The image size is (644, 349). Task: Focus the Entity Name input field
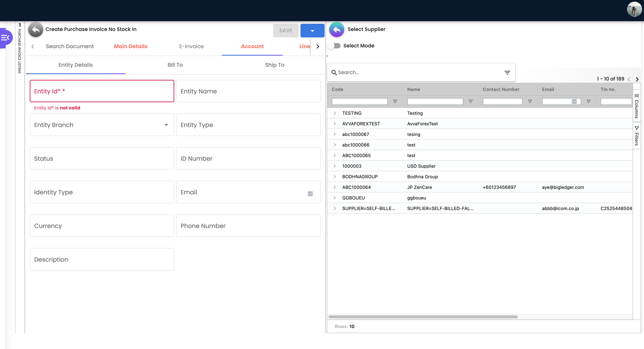248,91
